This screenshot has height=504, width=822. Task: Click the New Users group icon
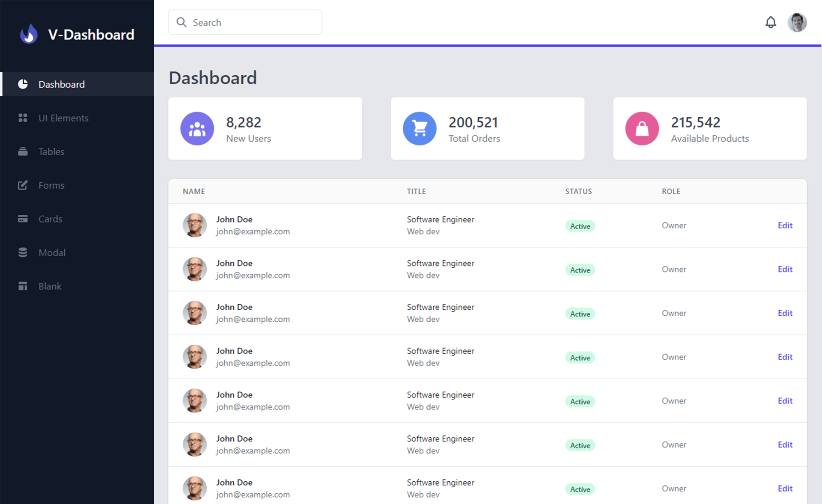point(198,128)
